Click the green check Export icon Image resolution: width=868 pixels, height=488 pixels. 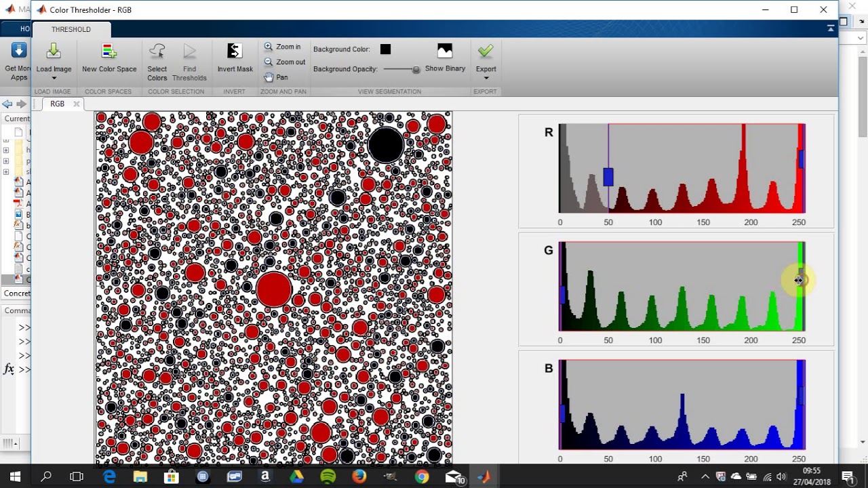pyautogui.click(x=486, y=52)
